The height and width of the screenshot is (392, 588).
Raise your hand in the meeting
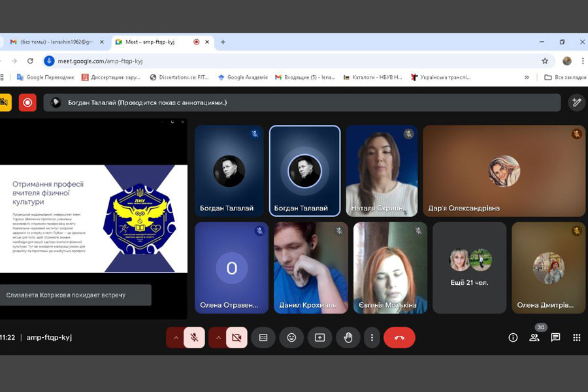[x=348, y=337]
